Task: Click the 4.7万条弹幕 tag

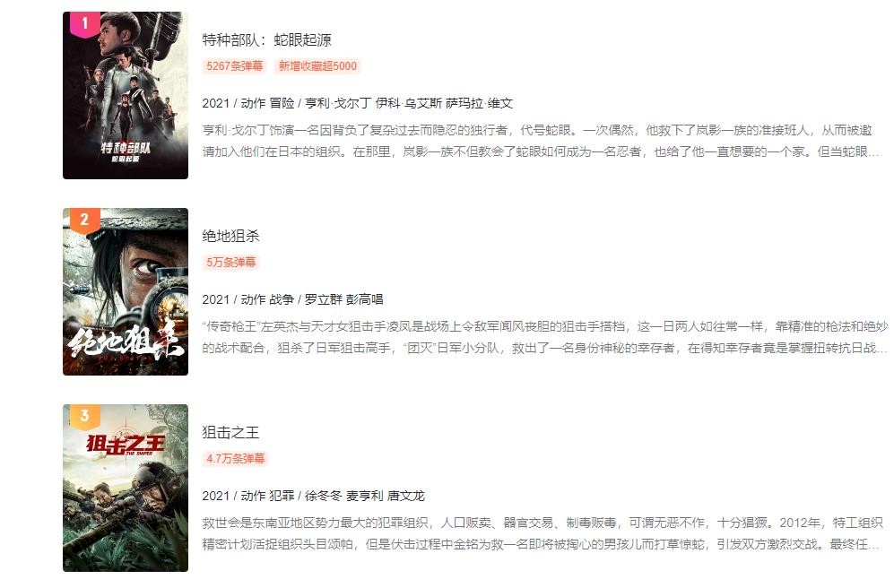Action: [236, 459]
